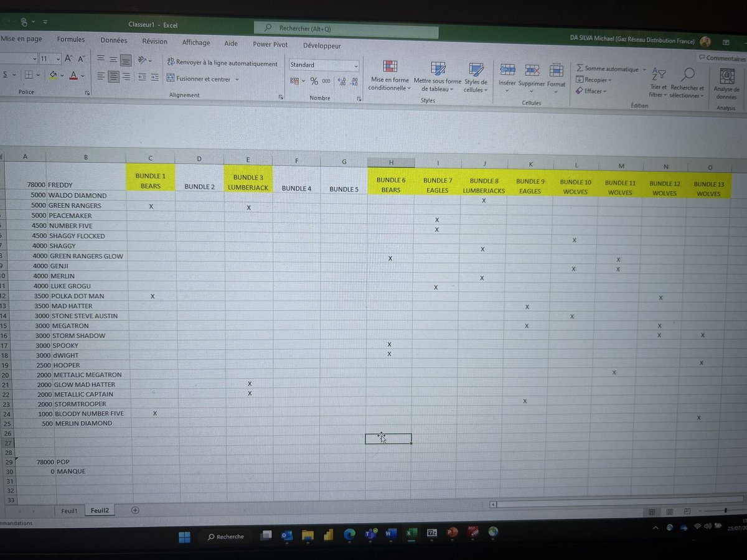Open Mise en forme conditionnelle menu
Image resolution: width=747 pixels, height=560 pixels.
pos(390,75)
